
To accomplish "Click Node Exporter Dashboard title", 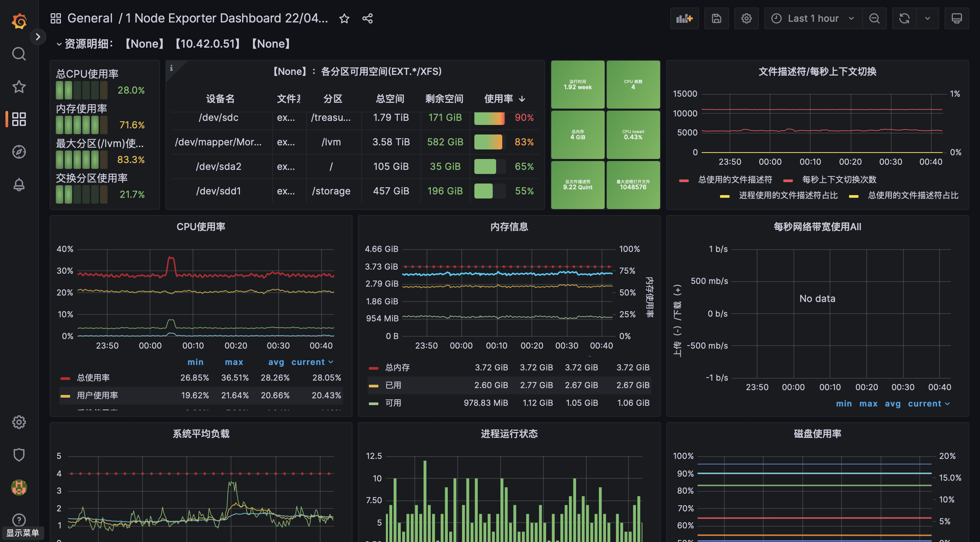I will 227,18.
